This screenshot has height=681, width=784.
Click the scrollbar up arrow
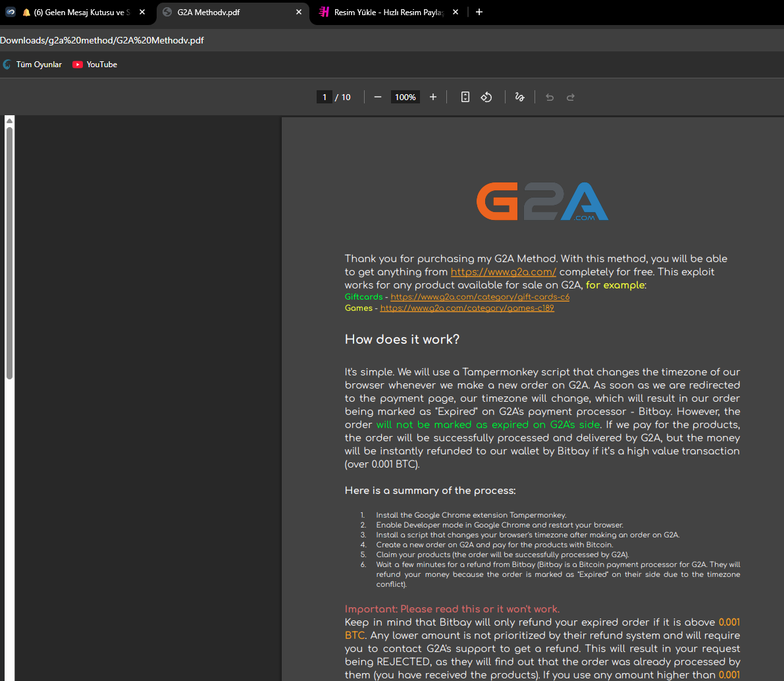pos(9,121)
